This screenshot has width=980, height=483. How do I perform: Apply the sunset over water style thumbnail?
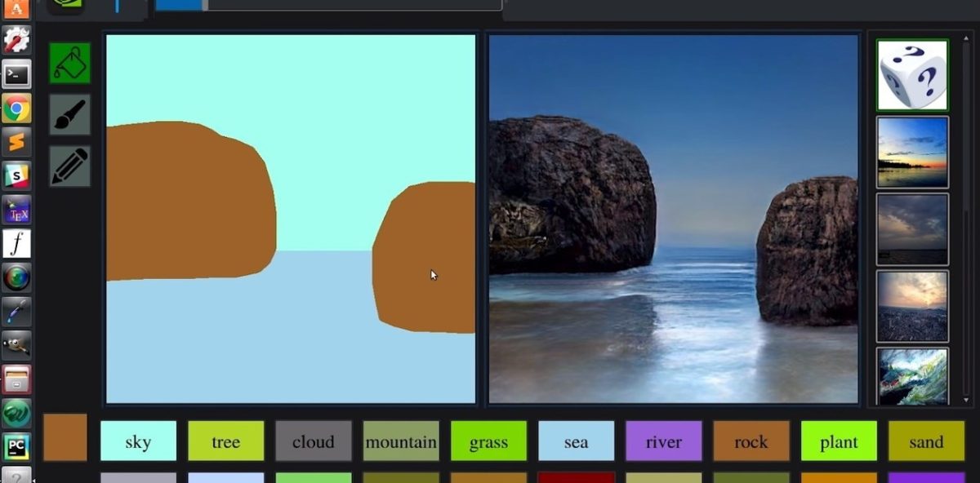click(912, 153)
